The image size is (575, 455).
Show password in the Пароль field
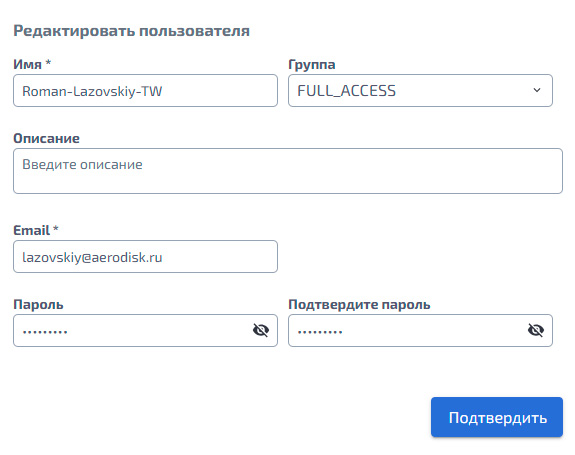click(x=261, y=330)
